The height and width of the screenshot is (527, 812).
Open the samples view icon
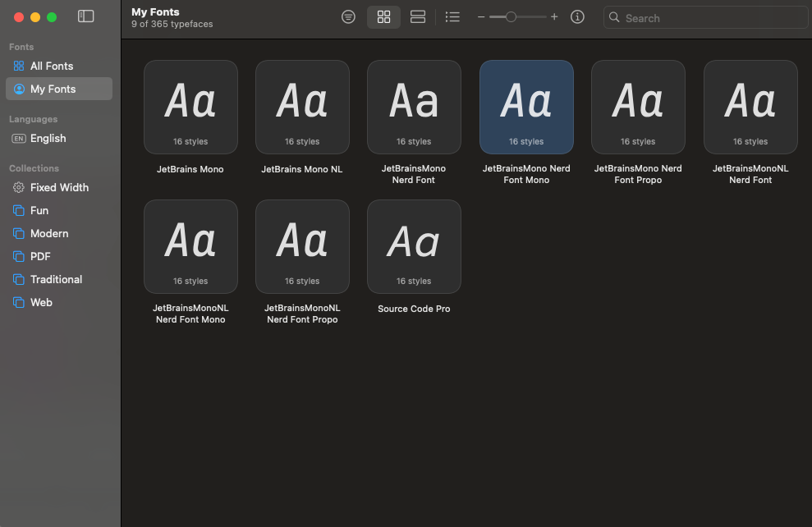pos(348,16)
